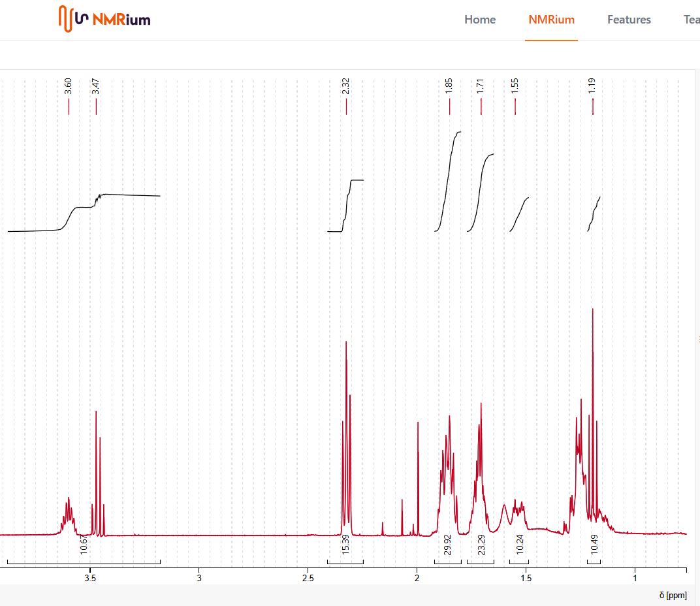Select the peak marker at 1.71 ppm
The height and width of the screenshot is (606, 700).
(x=481, y=108)
